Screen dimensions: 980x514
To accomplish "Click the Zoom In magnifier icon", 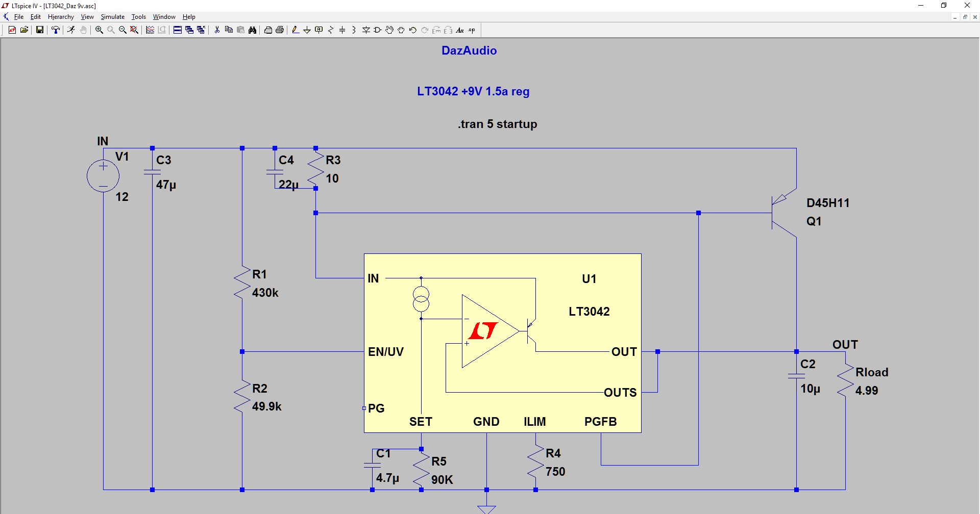I will point(99,30).
